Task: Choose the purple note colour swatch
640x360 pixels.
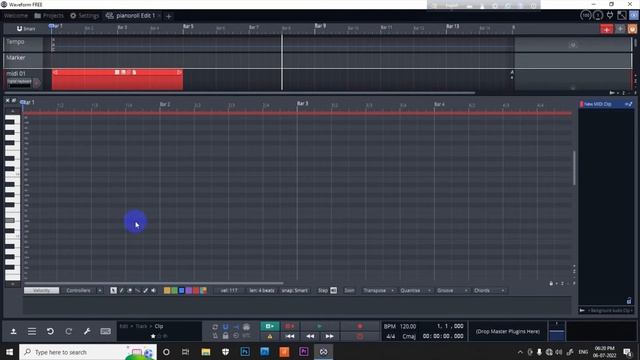Action: [189, 291]
